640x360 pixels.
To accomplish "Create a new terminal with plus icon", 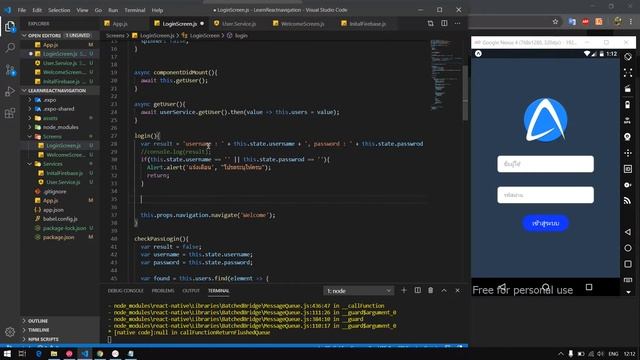I will [x=404, y=290].
